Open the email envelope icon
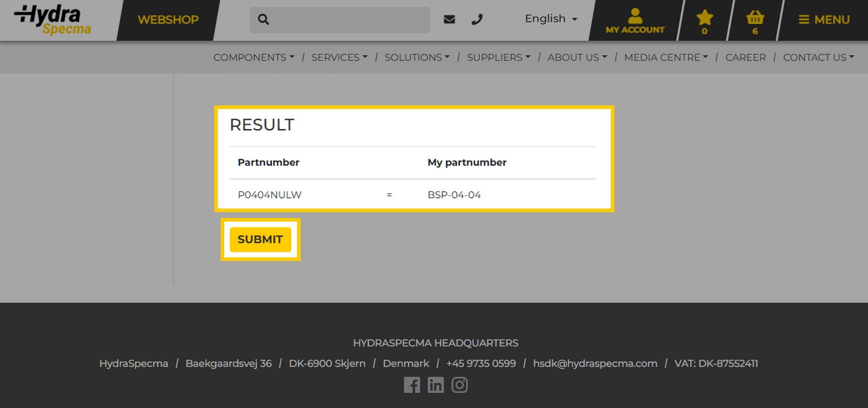The image size is (868, 408). (x=449, y=19)
